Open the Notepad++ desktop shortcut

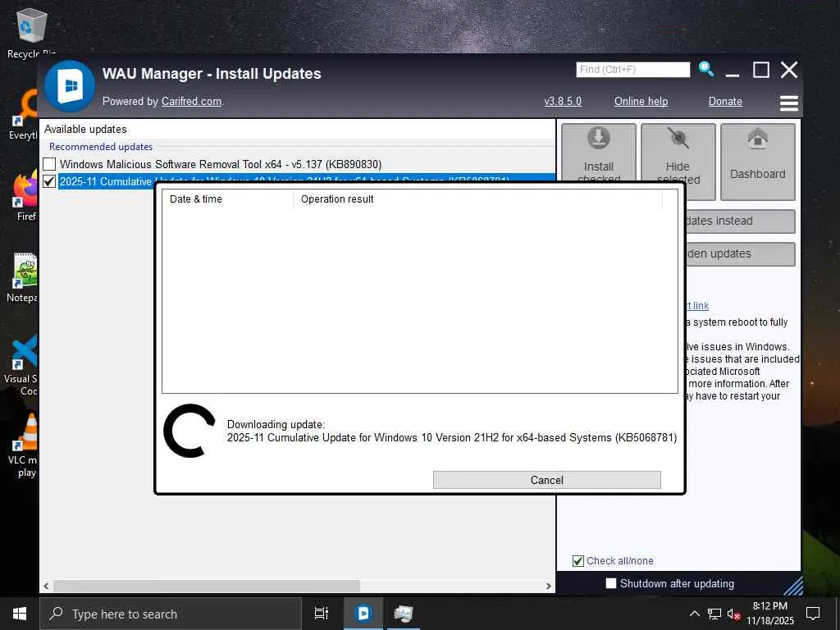[22, 277]
